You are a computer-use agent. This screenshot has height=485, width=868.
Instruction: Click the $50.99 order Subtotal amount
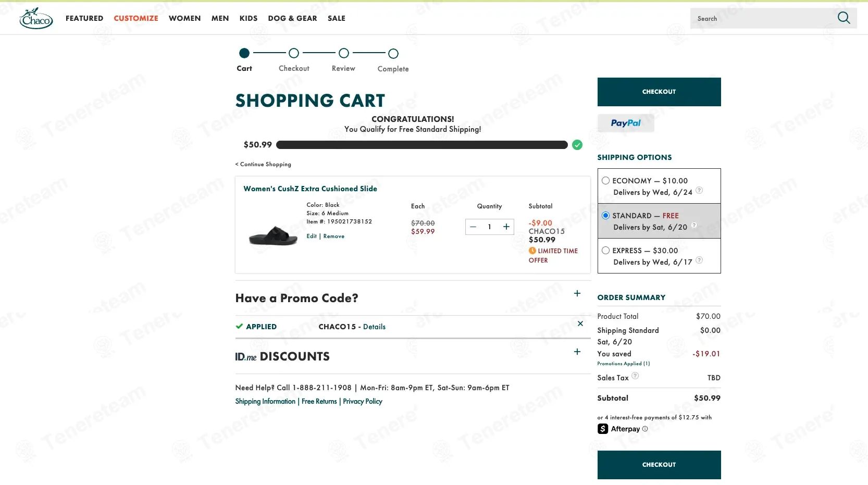707,398
